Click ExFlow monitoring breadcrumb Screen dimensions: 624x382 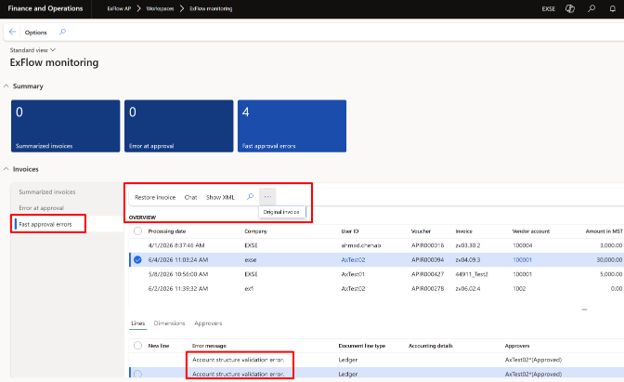pos(211,8)
